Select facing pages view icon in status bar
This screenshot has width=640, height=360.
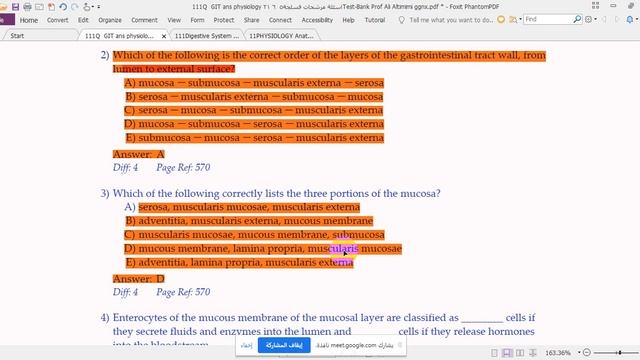point(520,352)
